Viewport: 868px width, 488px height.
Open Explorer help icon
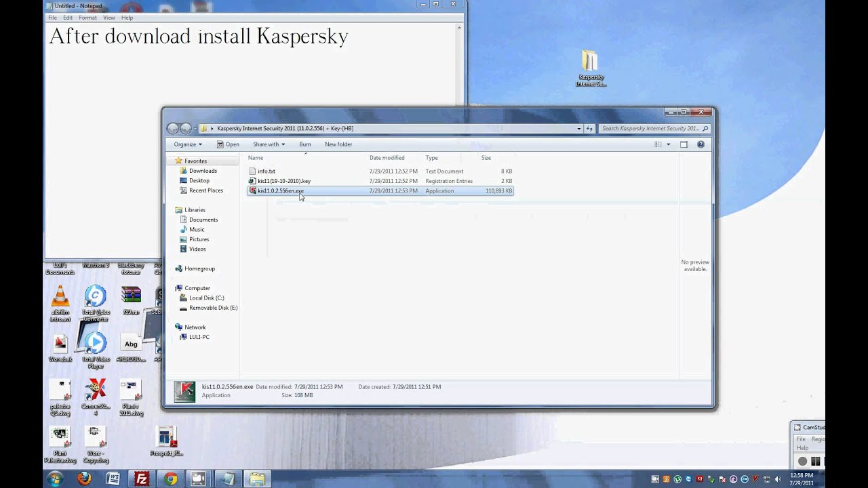701,144
